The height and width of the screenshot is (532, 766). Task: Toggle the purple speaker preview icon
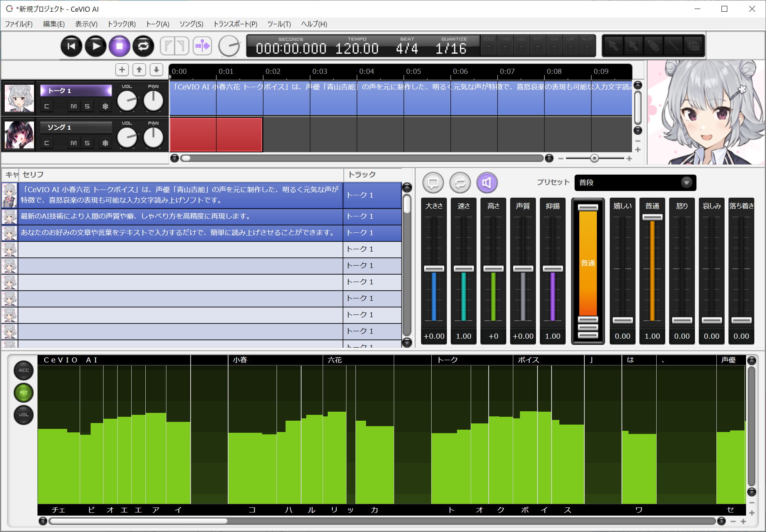click(x=487, y=182)
